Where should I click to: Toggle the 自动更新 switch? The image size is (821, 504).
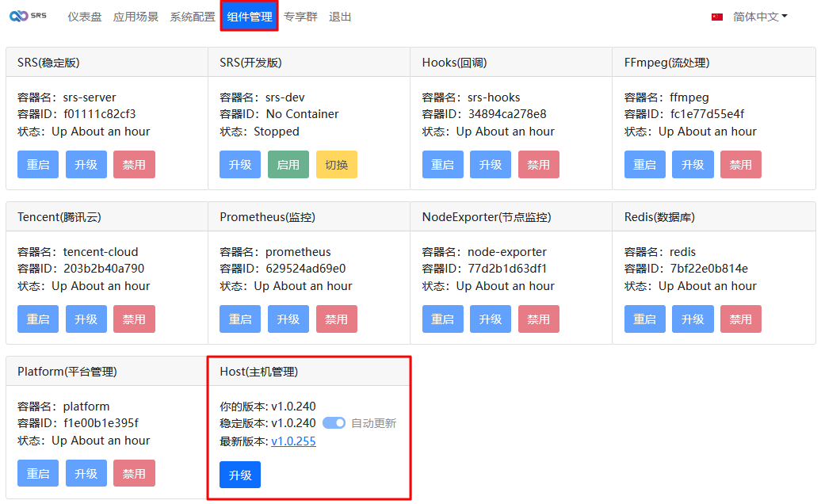pyautogui.click(x=334, y=423)
